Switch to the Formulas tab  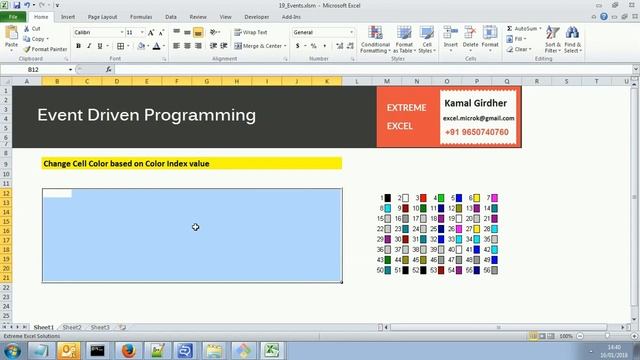click(141, 17)
